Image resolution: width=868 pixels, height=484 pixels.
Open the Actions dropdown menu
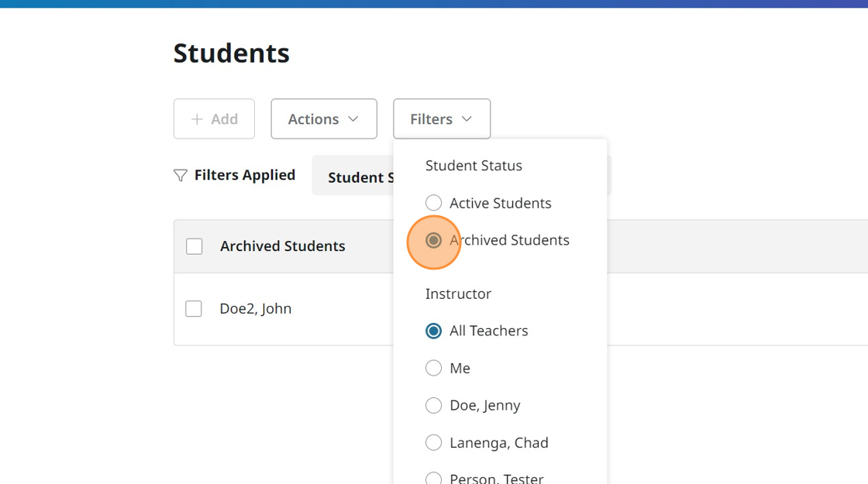point(323,119)
